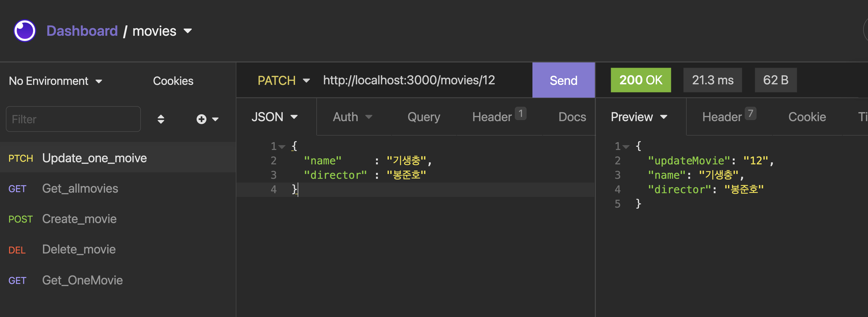Image resolution: width=868 pixels, height=317 pixels.
Task: Change the PATCH method dropdown
Action: point(283,81)
